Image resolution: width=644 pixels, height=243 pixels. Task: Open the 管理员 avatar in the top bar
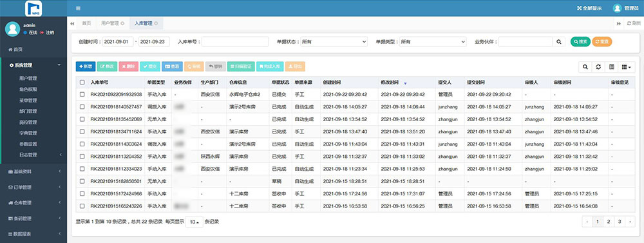[617, 8]
